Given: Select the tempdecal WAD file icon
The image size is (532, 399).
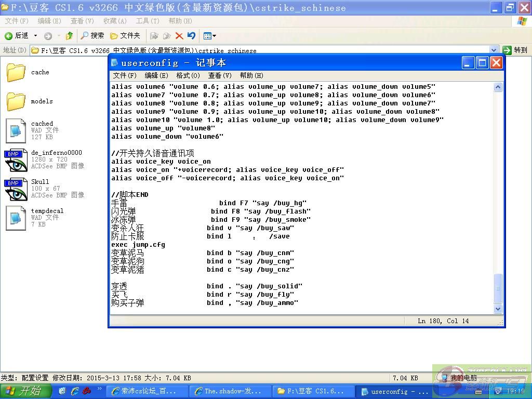Looking at the screenshot, I should [16, 218].
